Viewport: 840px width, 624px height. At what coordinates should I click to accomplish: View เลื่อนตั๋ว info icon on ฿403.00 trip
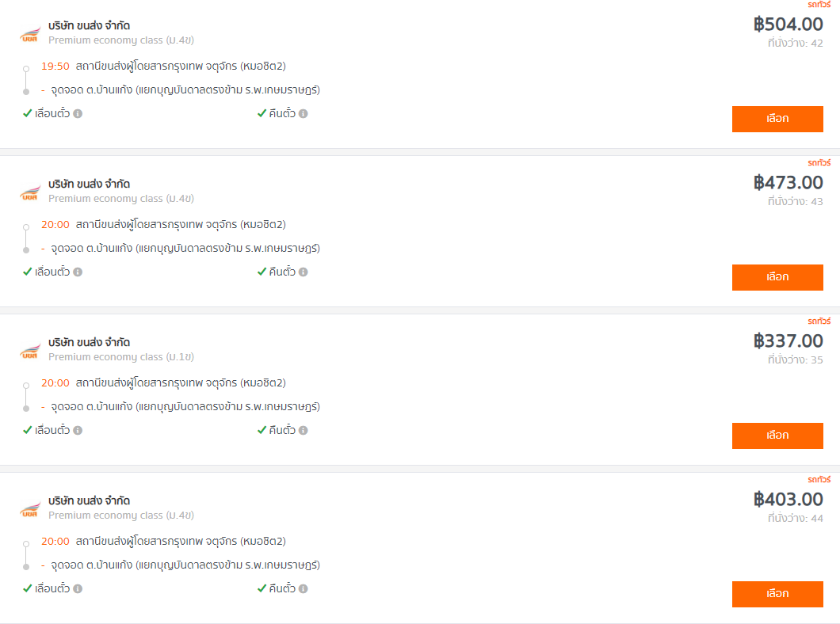pos(78,588)
